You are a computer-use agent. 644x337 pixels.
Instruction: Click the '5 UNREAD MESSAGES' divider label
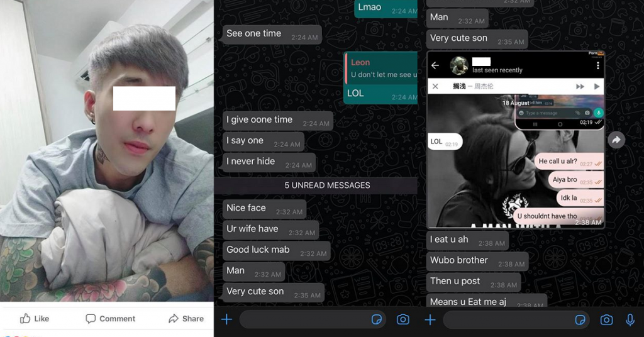(327, 185)
